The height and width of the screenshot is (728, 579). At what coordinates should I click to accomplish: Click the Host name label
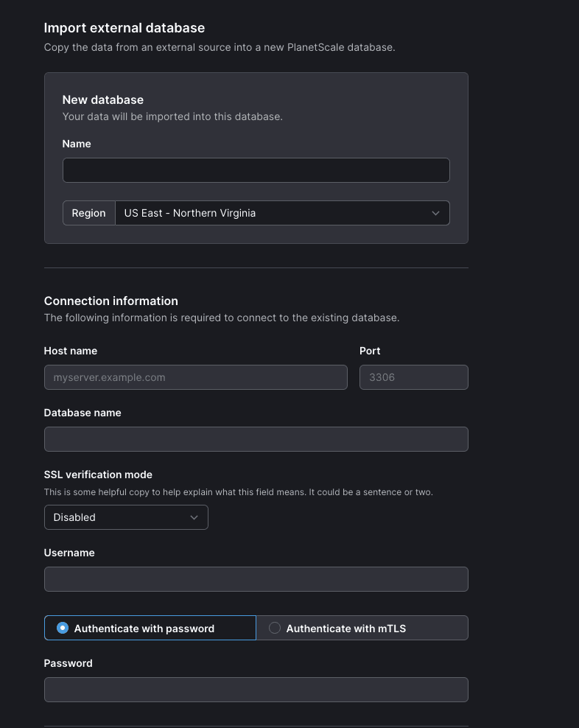pyautogui.click(x=71, y=351)
